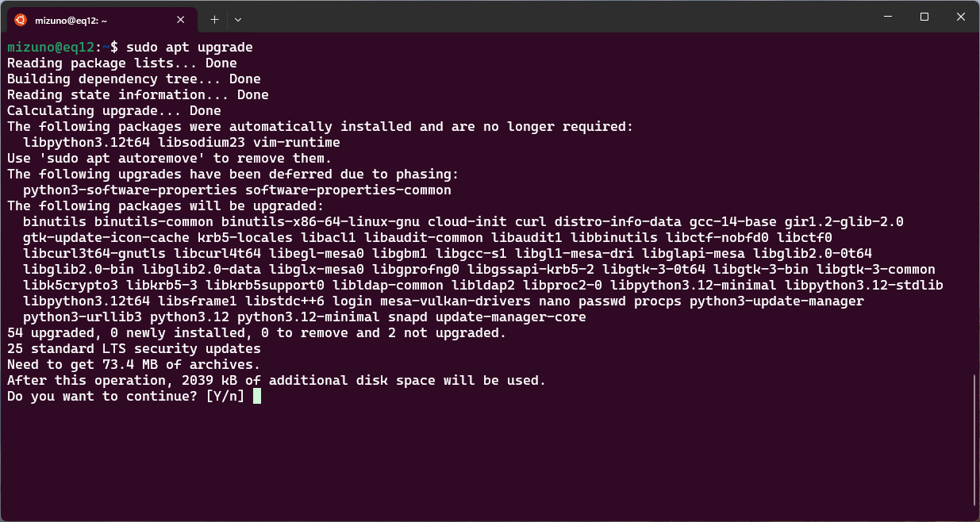Open a new tab with the plus button
This screenshot has height=522, width=980.
214,19
